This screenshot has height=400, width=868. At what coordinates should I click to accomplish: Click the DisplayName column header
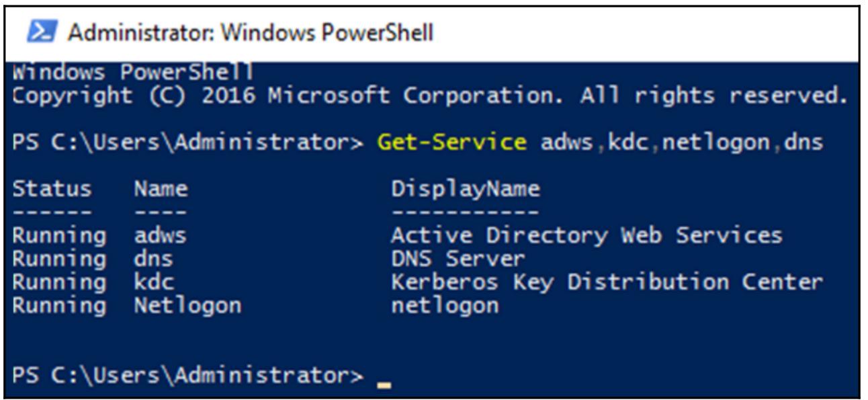[465, 189]
